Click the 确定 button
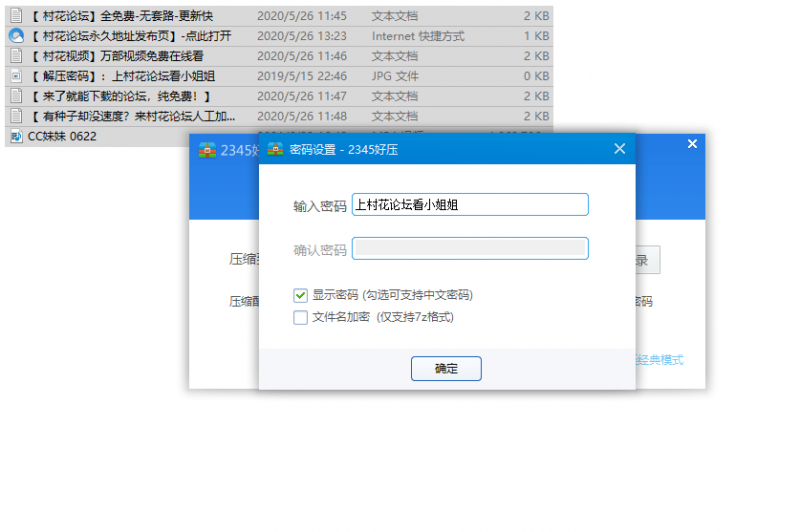 [x=446, y=368]
